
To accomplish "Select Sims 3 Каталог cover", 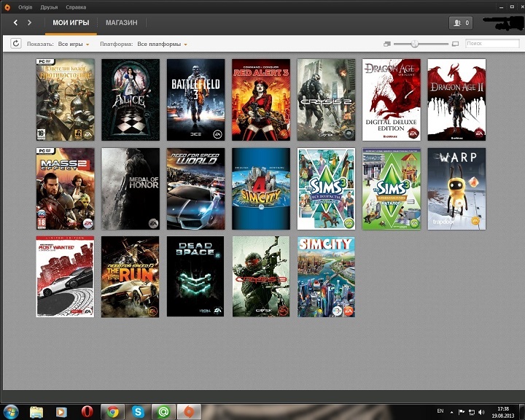I will 392,189.
